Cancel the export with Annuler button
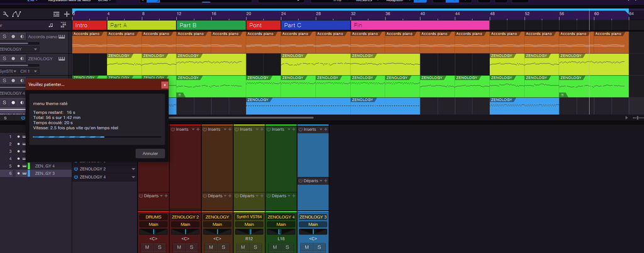The width and height of the screenshot is (644, 253). pos(150,153)
